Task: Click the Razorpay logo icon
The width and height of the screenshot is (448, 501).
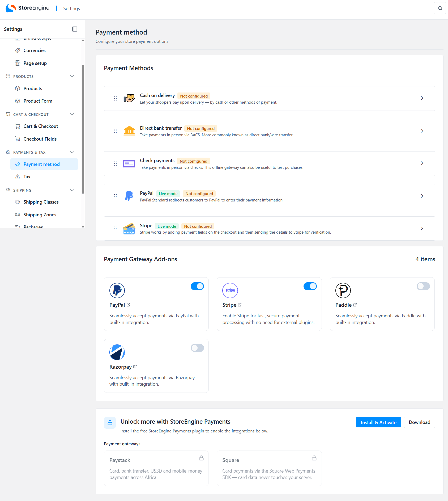Action: coord(117,352)
